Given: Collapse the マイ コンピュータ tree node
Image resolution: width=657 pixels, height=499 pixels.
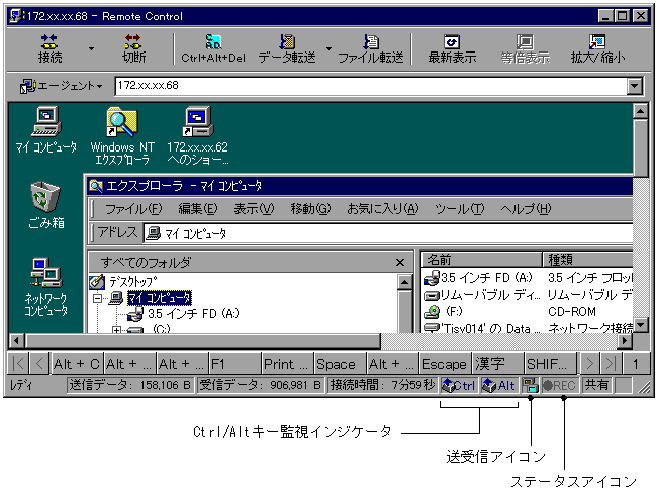Looking at the screenshot, I should pos(98,298).
